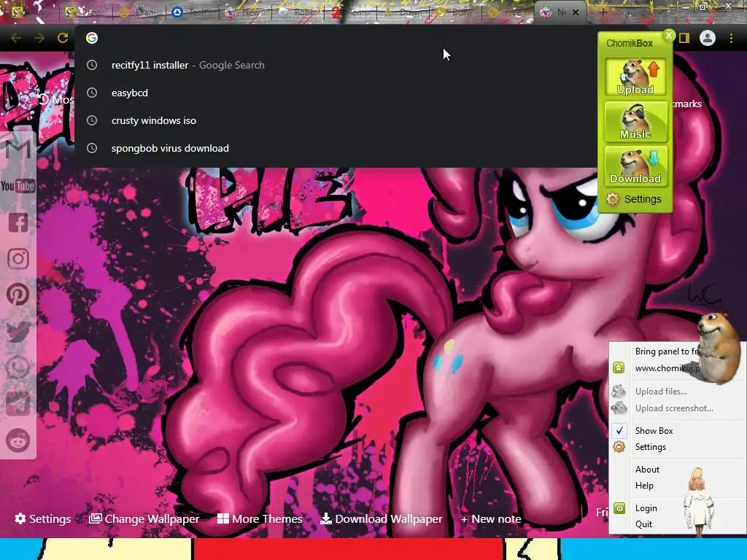Image resolution: width=747 pixels, height=560 pixels.
Task: Open Chrome three-dot menu
Action: (731, 38)
